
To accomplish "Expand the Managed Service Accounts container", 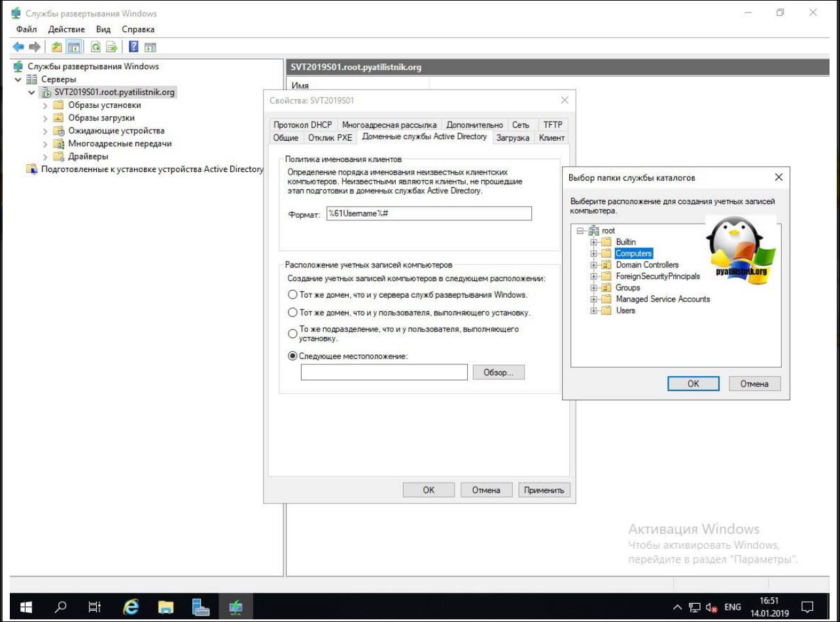I will (594, 300).
